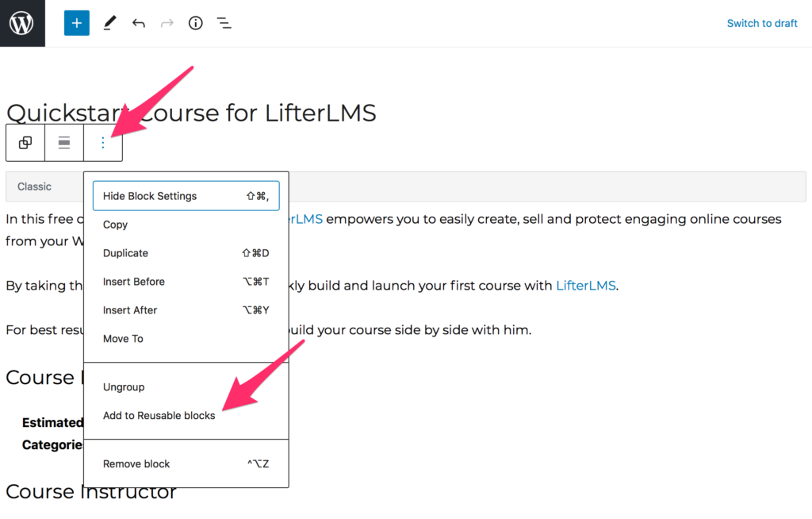
Task: Click the WordPress logo button
Action: coord(22,23)
